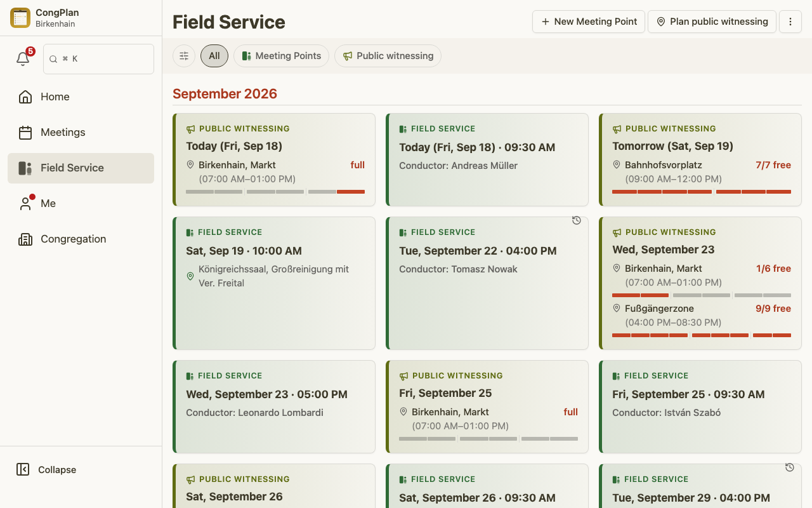This screenshot has width=812, height=508.
Task: Open the filter settings icon
Action: (184, 56)
